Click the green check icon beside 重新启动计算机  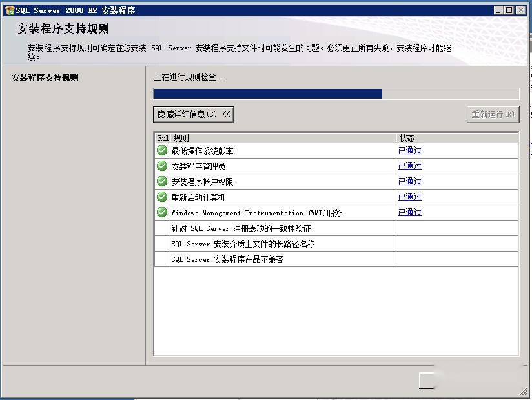pyautogui.click(x=162, y=197)
